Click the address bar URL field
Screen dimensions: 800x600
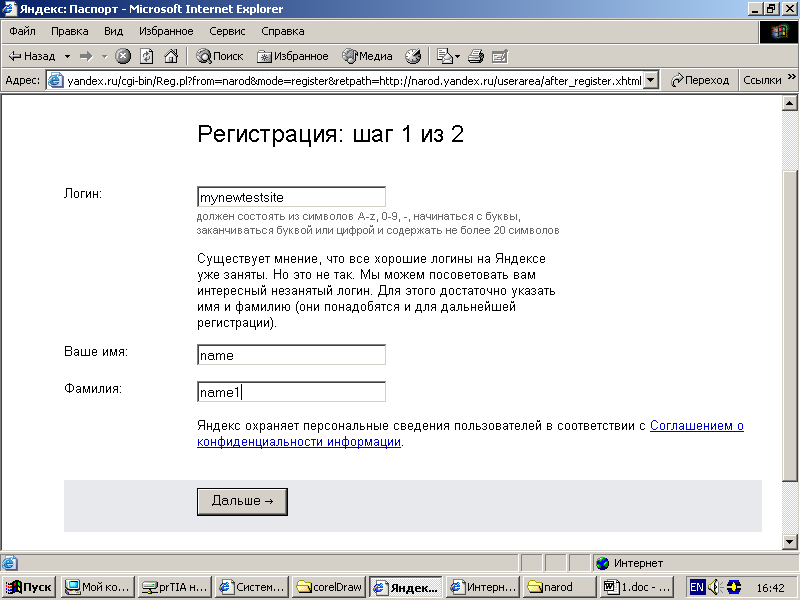point(354,81)
